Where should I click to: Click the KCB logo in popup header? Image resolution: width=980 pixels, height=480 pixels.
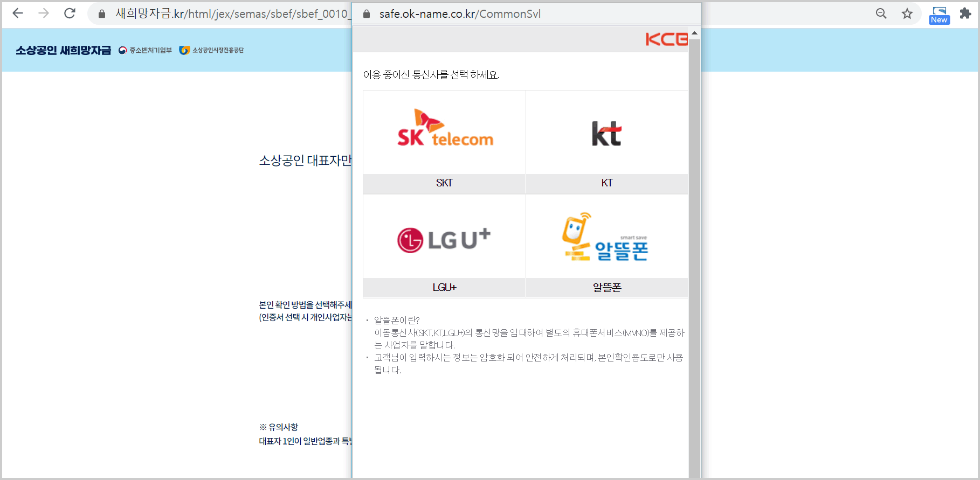[x=667, y=39]
